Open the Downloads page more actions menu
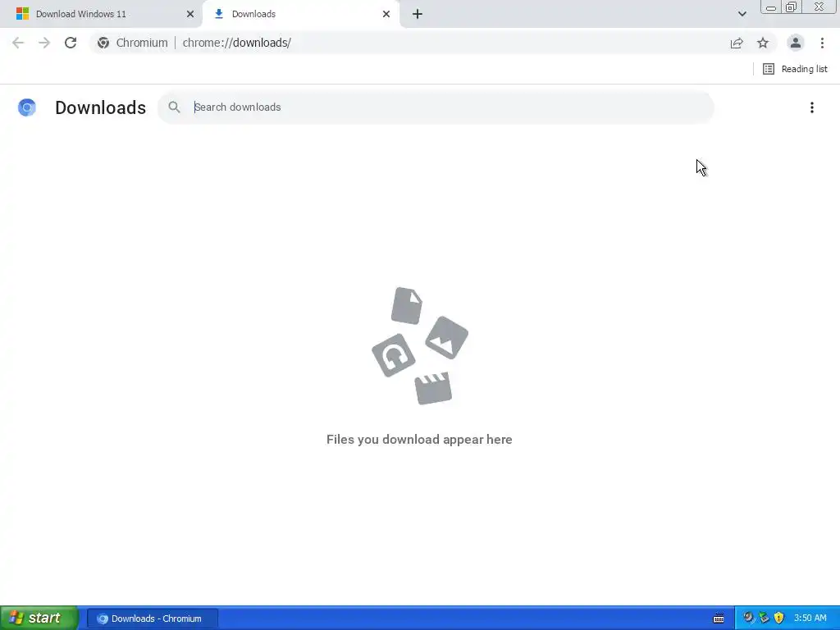840x630 pixels. [x=812, y=107]
